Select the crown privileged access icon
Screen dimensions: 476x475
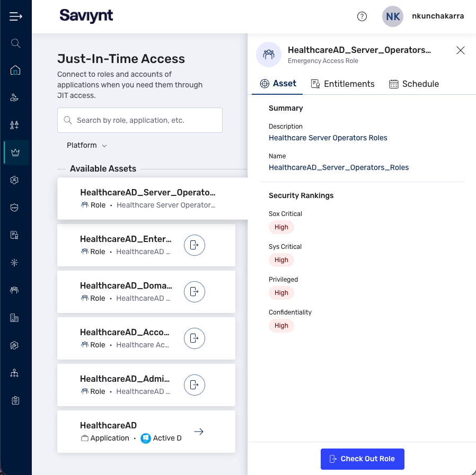click(x=15, y=153)
